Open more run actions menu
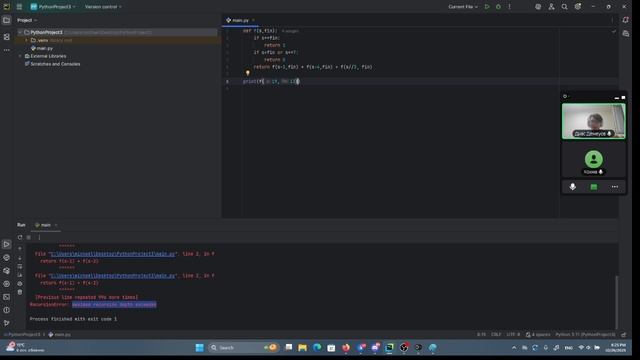Screen dimensions: 640x360 [509, 7]
